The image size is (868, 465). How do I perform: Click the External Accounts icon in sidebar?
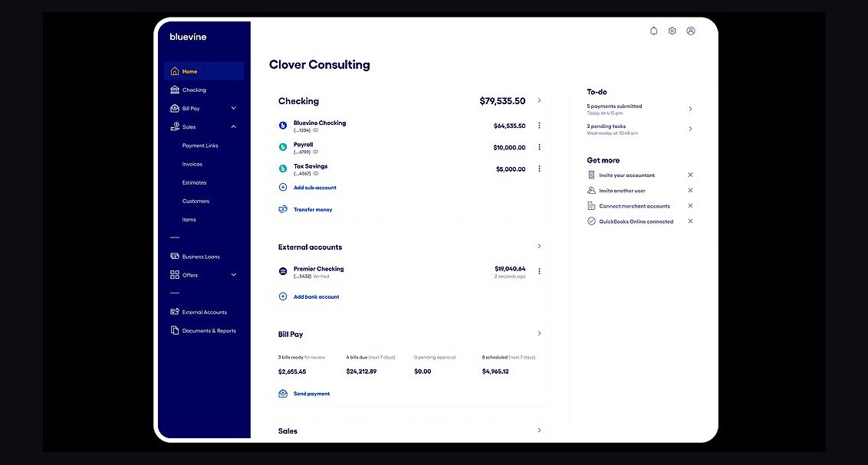175,312
